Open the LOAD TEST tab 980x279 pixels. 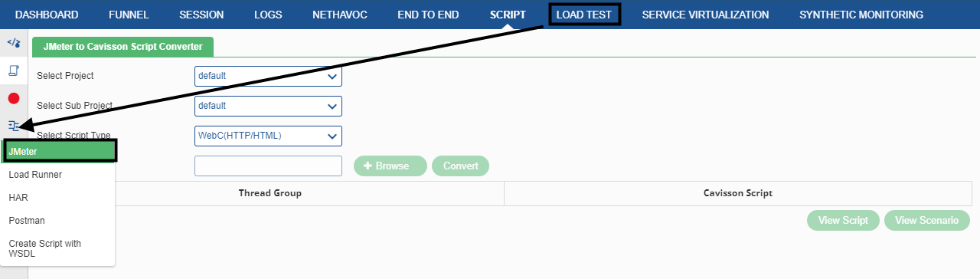[584, 14]
